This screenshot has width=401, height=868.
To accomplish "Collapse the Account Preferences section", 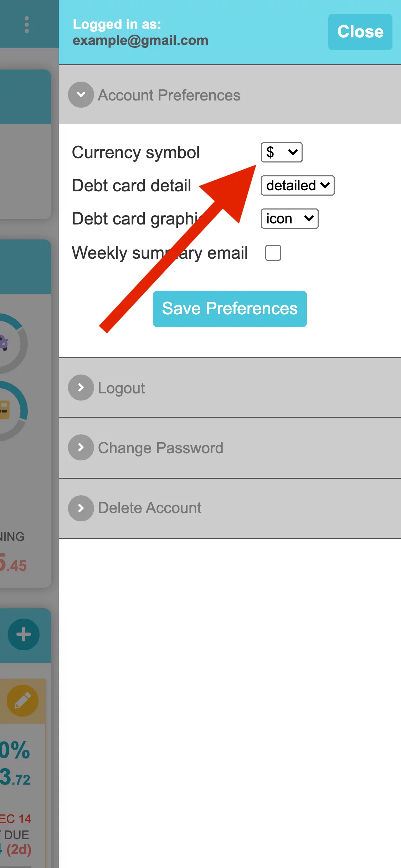I will 230,95.
